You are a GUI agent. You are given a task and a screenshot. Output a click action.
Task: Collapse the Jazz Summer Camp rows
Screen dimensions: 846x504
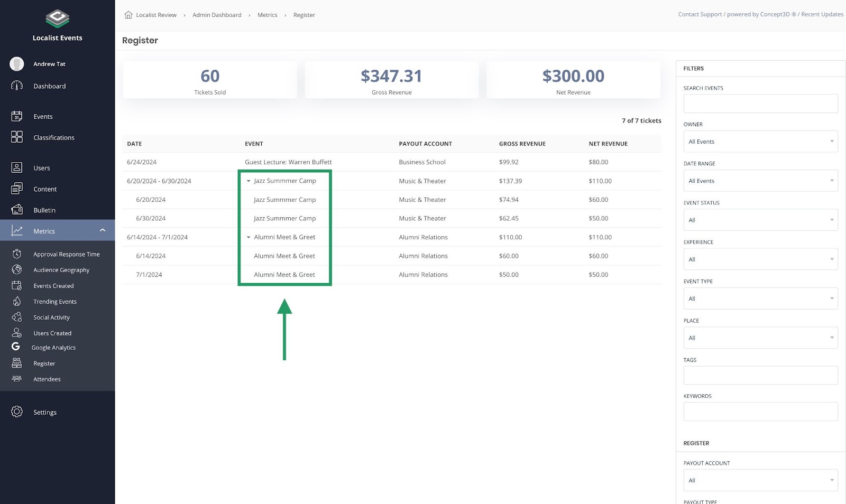(x=249, y=181)
